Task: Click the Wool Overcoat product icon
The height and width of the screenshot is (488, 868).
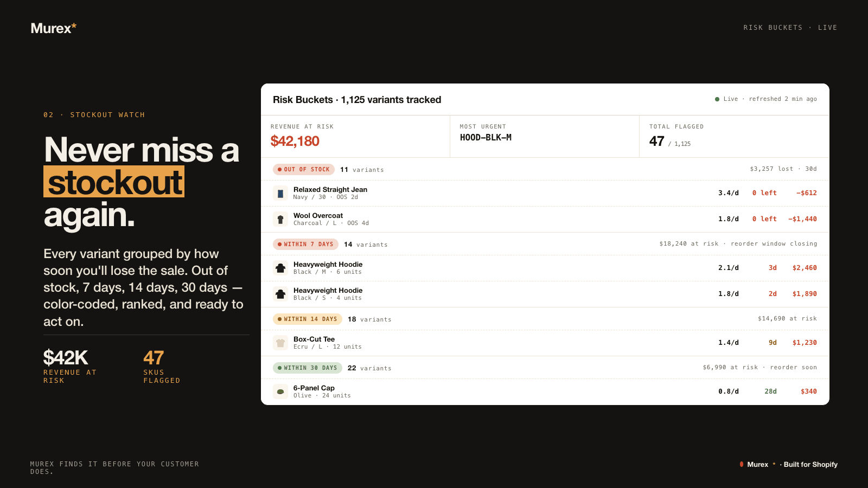Action: [280, 219]
